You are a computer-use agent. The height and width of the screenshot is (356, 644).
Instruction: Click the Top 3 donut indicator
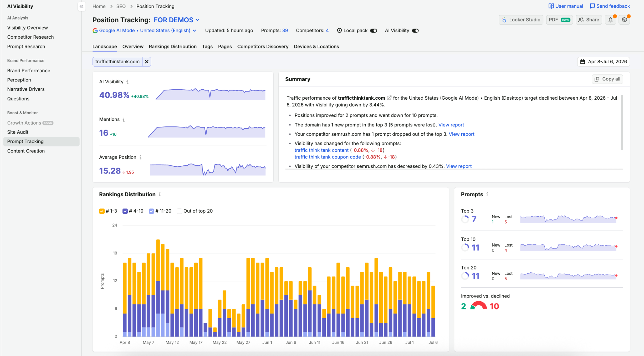(x=465, y=219)
